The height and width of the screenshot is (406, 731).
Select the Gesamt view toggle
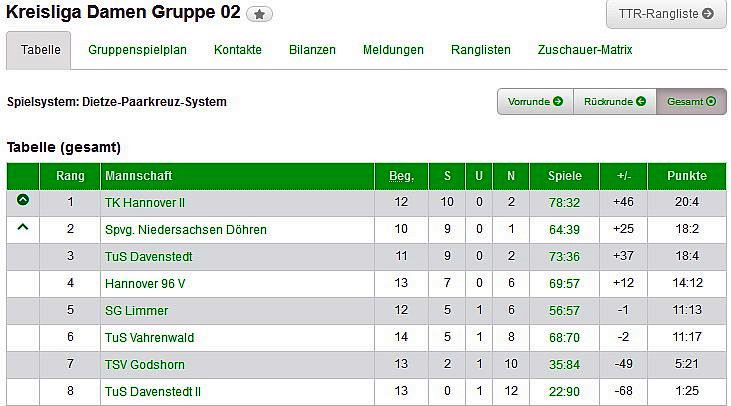click(x=691, y=101)
